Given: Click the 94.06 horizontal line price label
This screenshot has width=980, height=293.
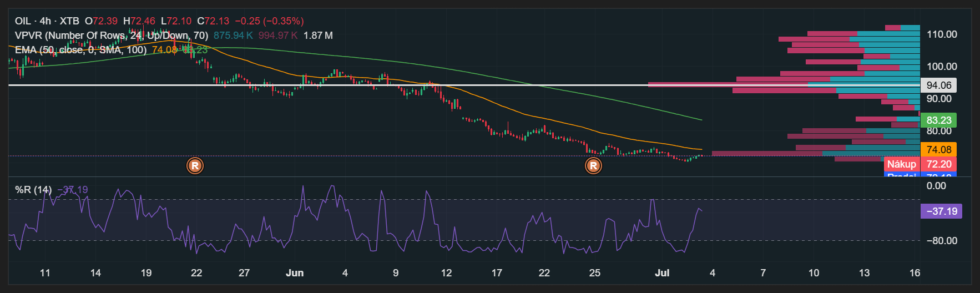Looking at the screenshot, I should tap(938, 85).
